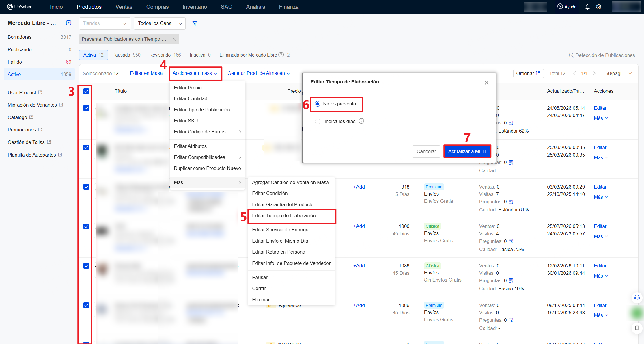644x344 pixels.
Task: Click the help icon beside Indica los días
Action: click(361, 121)
